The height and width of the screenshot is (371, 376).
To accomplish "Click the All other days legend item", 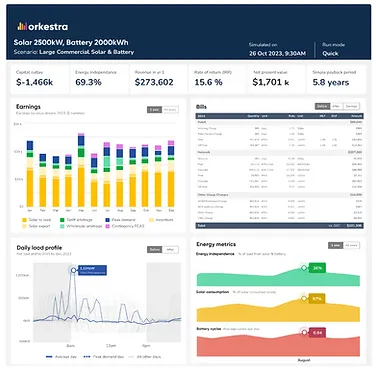I will 144,357.
